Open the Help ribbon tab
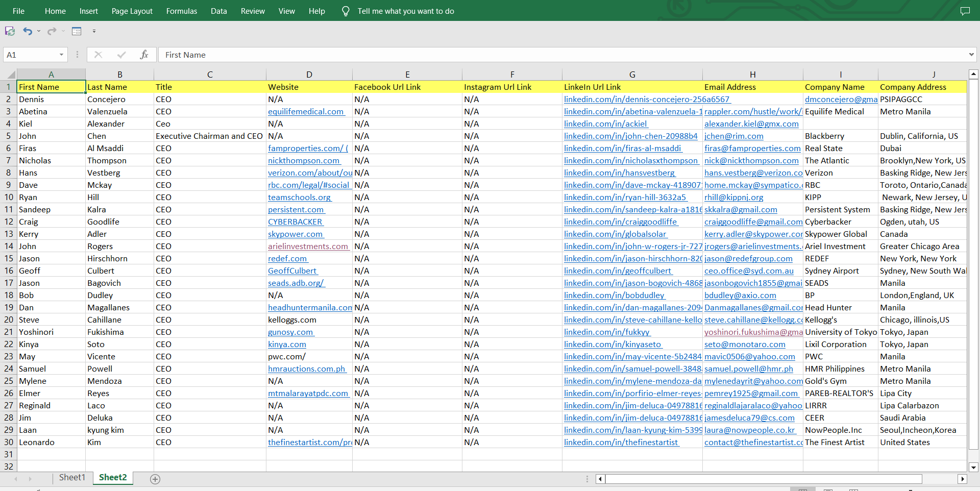The image size is (980, 491). (317, 11)
